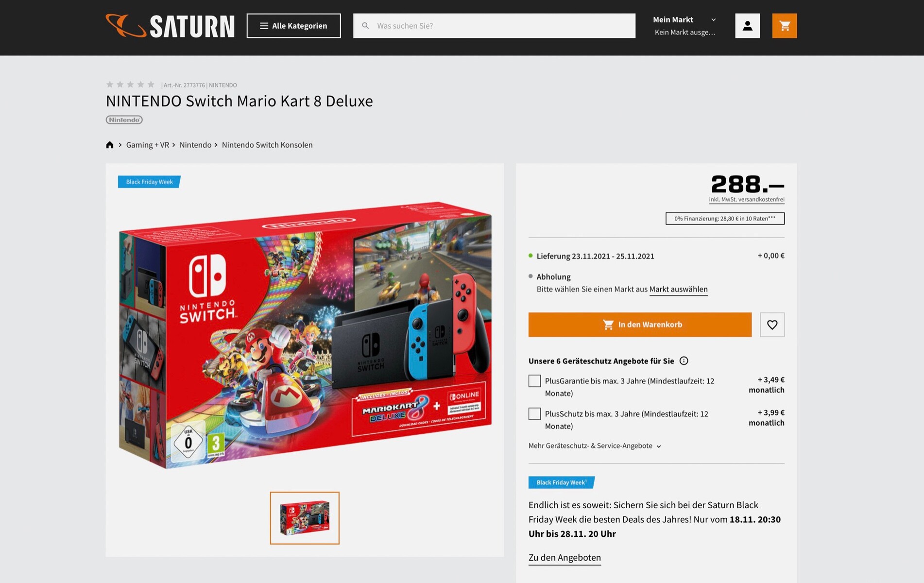
Task: Click the Saturn logo
Action: (x=170, y=26)
